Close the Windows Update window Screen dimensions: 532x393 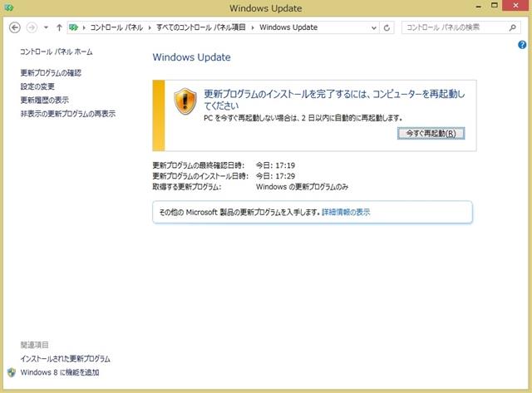click(x=515, y=6)
